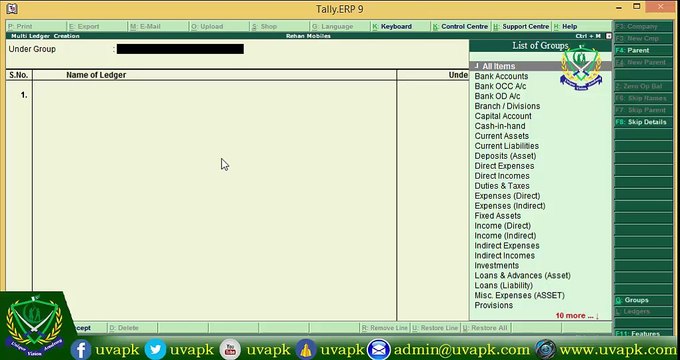Click the F6: Skip Names button
680x360 pixels.
tap(643, 98)
